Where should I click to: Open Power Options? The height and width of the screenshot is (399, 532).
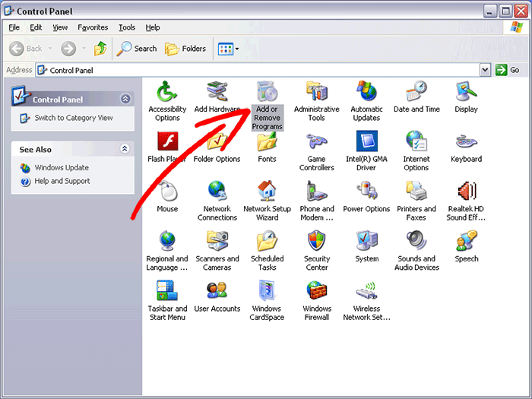tap(366, 196)
